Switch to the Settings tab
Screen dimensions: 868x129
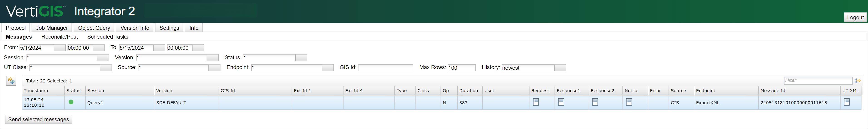(x=169, y=28)
